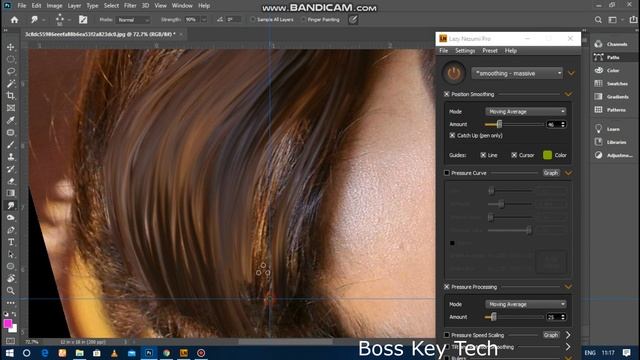Open the brush settings panel icon
Screen dimensions: 640x360
[83, 20]
